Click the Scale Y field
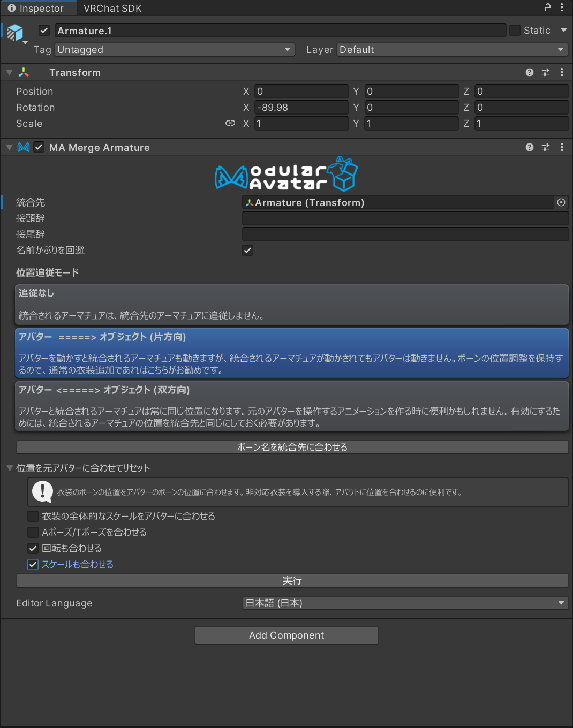 412,124
